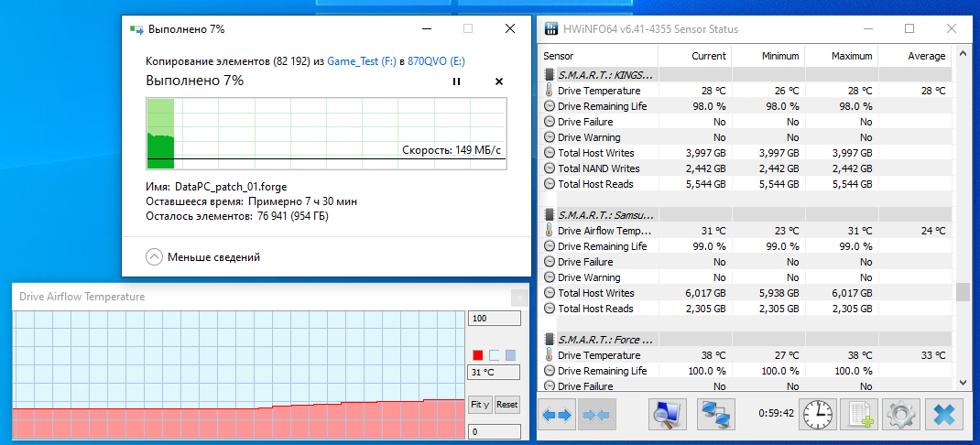Click the scrollbar up arrow in HWiNFO
The height and width of the screenshot is (445, 980).
click(x=962, y=52)
